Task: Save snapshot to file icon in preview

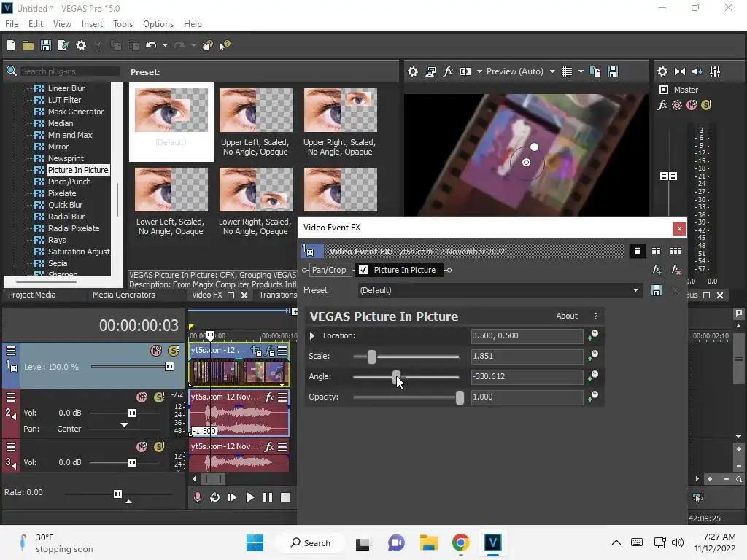Action: coord(613,71)
